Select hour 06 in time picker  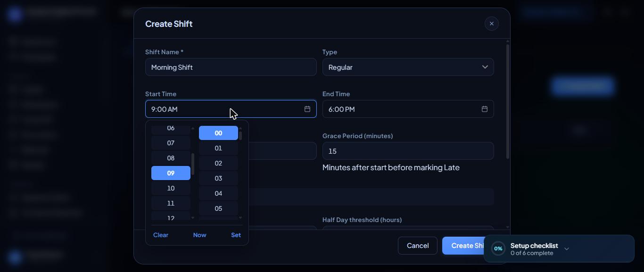[171, 128]
